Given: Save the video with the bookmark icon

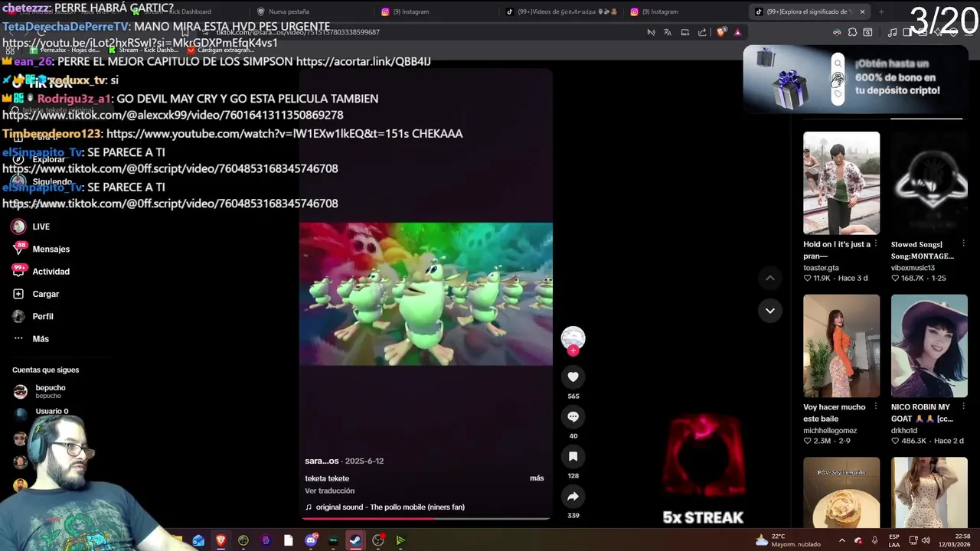Looking at the screenshot, I should pyautogui.click(x=573, y=456).
